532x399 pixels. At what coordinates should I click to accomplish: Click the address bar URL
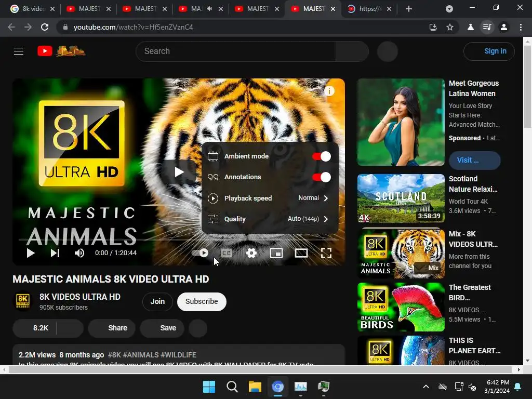tap(133, 27)
